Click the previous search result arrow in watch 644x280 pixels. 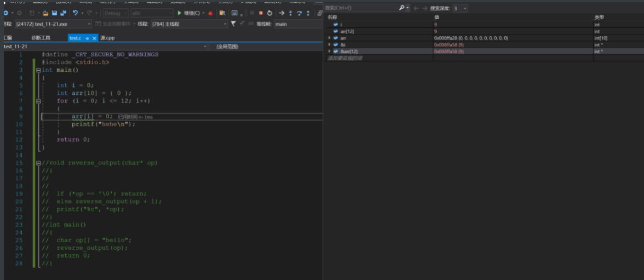click(416, 8)
